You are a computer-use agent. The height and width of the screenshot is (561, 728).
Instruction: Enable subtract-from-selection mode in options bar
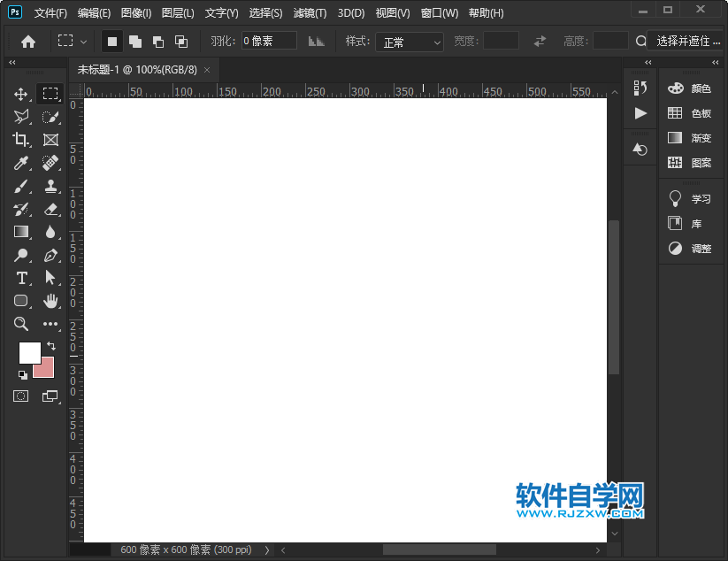click(x=159, y=41)
